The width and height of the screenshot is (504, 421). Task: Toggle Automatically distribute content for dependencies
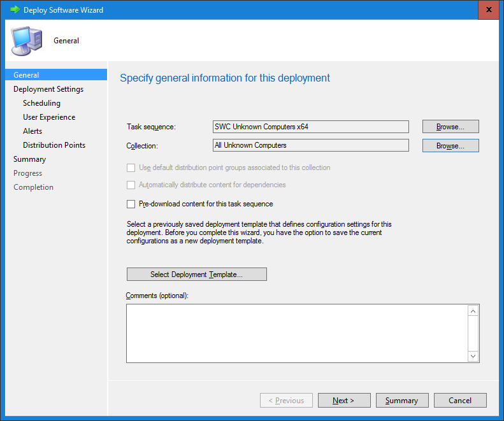click(131, 185)
